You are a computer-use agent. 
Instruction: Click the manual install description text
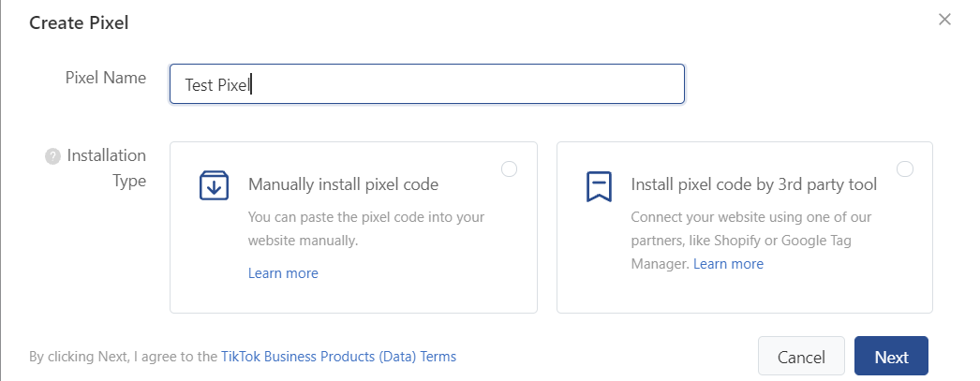(x=366, y=228)
